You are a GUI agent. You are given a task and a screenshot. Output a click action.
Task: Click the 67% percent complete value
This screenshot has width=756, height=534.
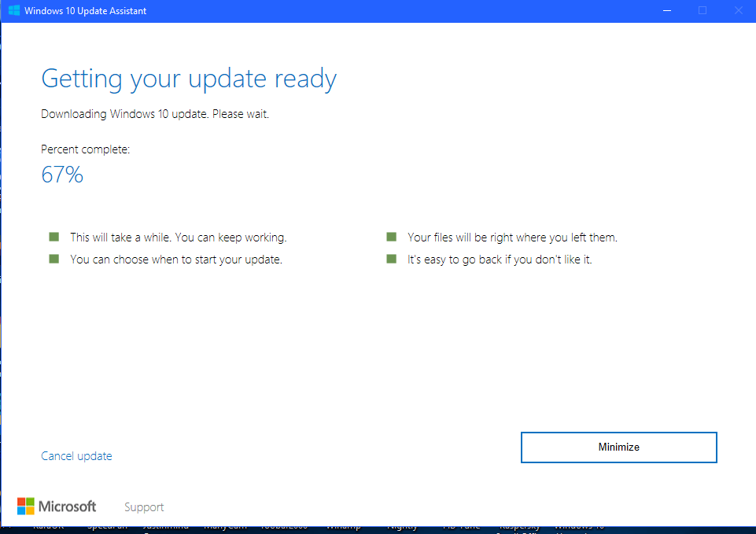(x=62, y=175)
